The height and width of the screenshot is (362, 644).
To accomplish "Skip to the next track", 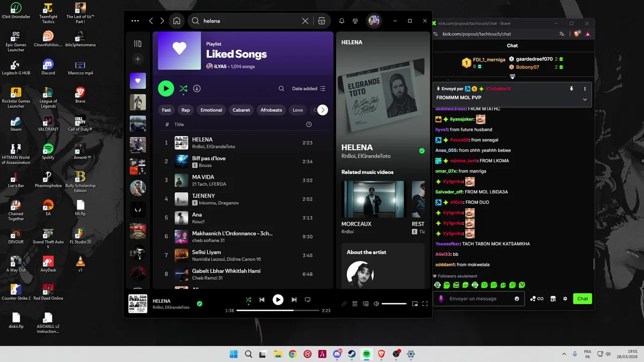I will [294, 300].
